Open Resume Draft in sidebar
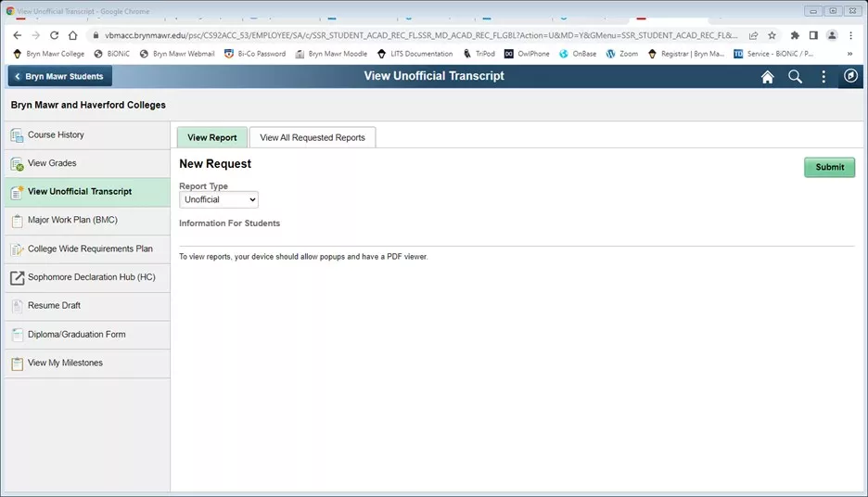This screenshot has width=868, height=497. (87, 306)
